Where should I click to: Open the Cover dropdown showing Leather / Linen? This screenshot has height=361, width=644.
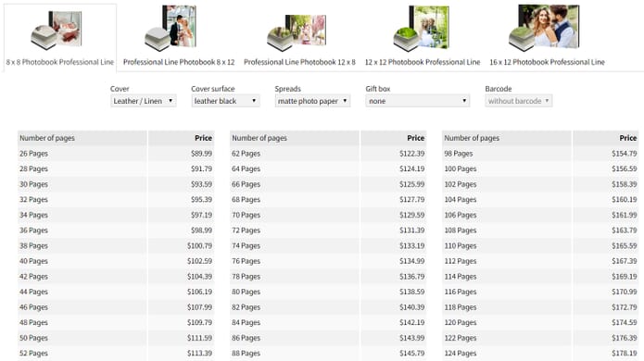click(144, 101)
